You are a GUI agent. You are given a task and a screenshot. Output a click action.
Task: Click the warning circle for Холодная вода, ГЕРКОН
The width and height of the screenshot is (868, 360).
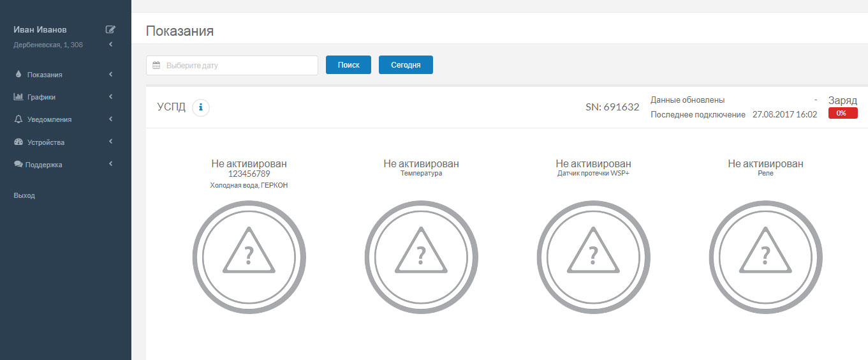[249, 257]
